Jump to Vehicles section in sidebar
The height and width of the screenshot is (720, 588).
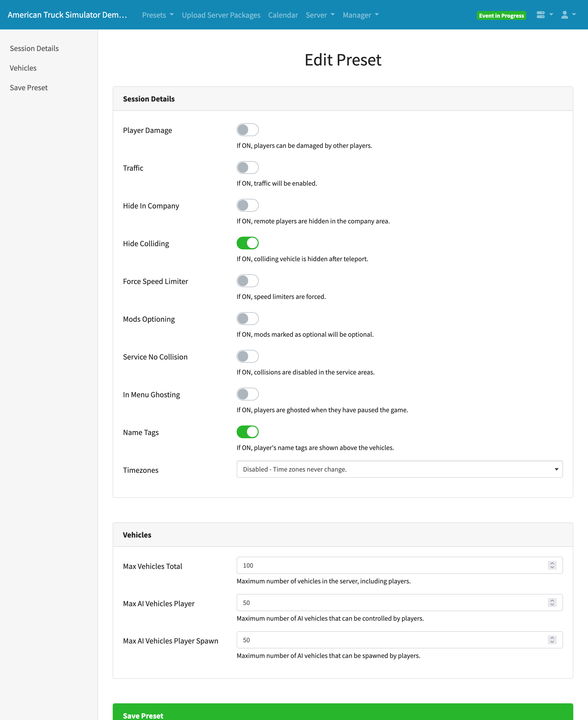pyautogui.click(x=23, y=68)
